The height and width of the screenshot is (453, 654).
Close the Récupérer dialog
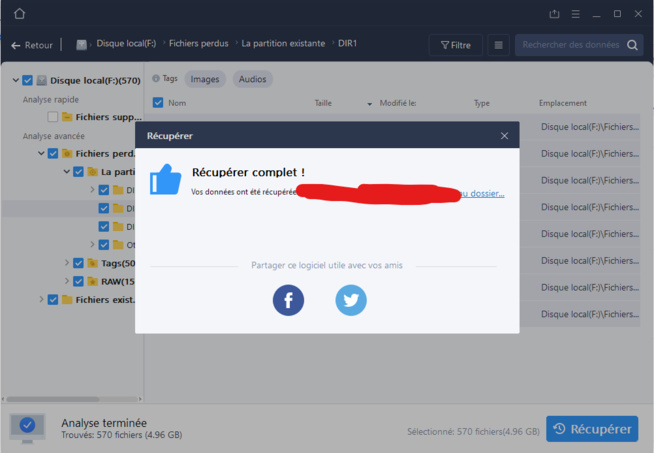tap(504, 135)
